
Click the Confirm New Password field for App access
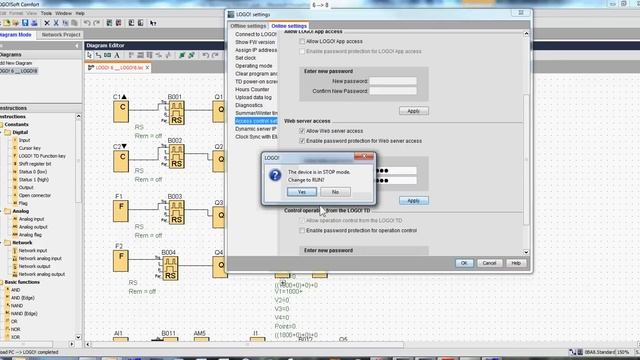[x=393, y=91]
